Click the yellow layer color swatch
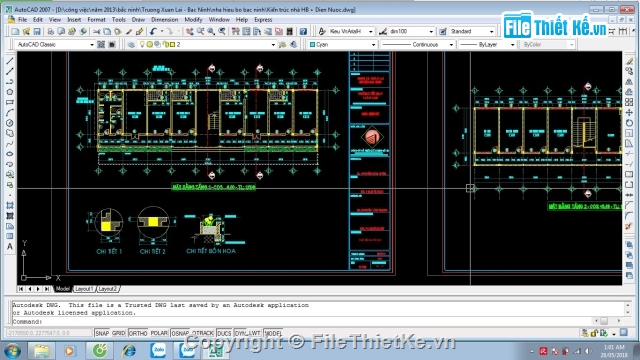The height and width of the screenshot is (360, 640). click(x=172, y=44)
